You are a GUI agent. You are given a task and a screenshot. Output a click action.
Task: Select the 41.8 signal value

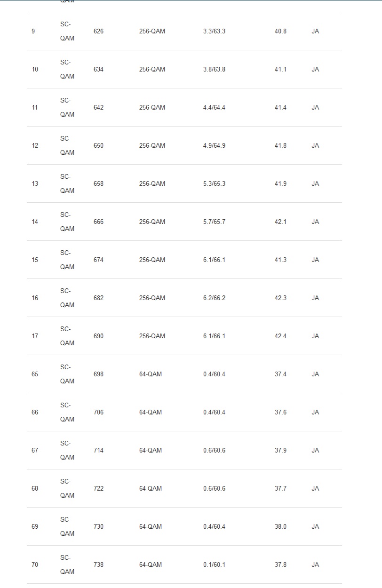point(280,146)
